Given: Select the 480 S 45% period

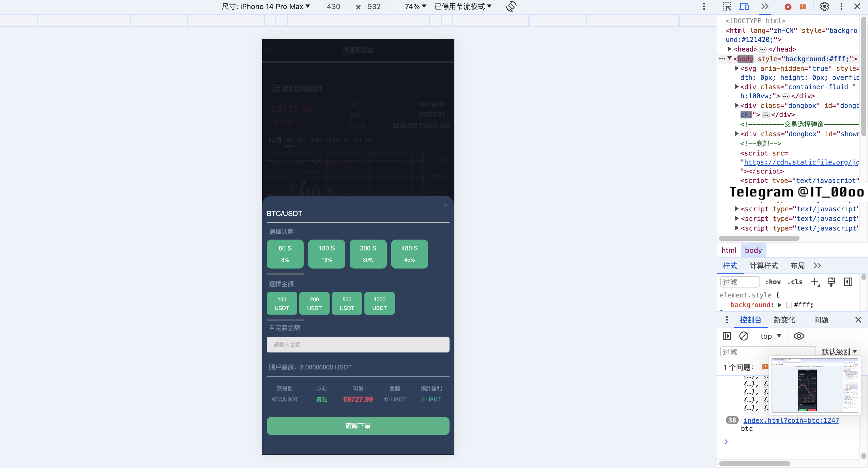Looking at the screenshot, I should click(409, 254).
